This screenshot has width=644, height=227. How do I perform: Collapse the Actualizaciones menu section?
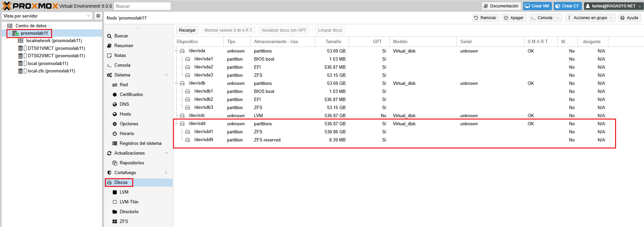pyautogui.click(x=166, y=153)
